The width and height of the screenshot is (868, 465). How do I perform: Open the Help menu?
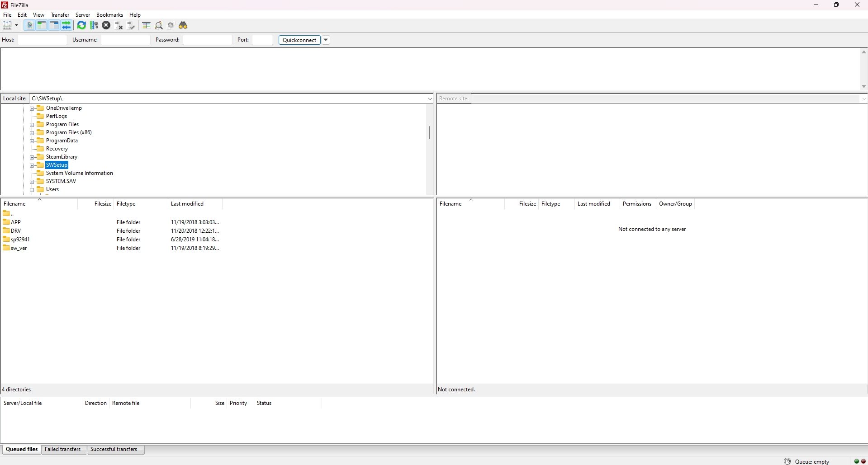pos(135,15)
